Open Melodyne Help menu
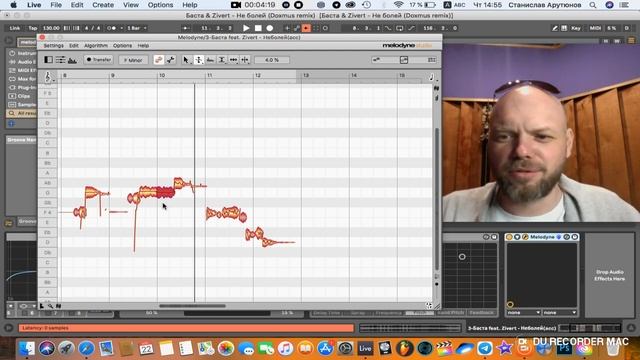Screen dimensions: 640x360 click(x=143, y=46)
